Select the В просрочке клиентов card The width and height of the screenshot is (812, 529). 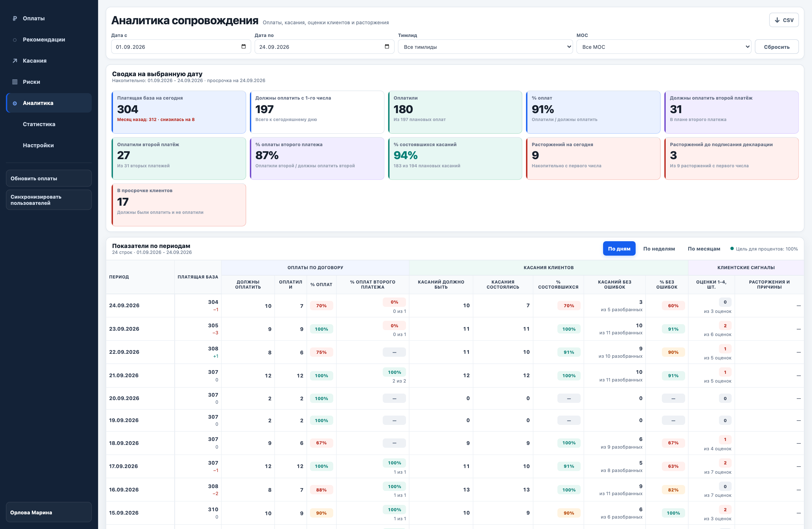coord(179,205)
